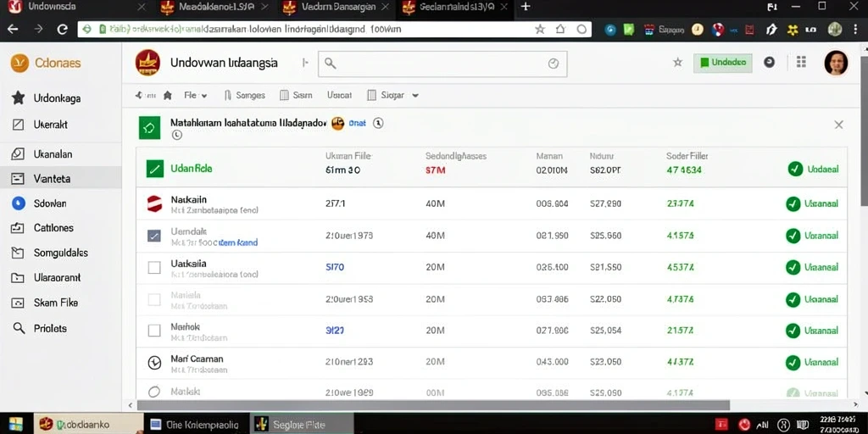Toggle the checked Uemdalk row checkbox
This screenshot has height=434, width=868.
pos(154,236)
